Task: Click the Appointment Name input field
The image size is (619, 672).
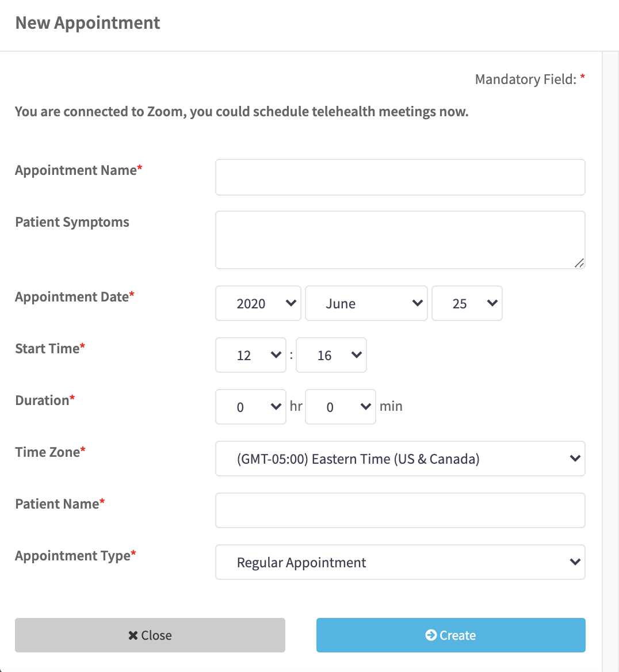Action: (400, 177)
